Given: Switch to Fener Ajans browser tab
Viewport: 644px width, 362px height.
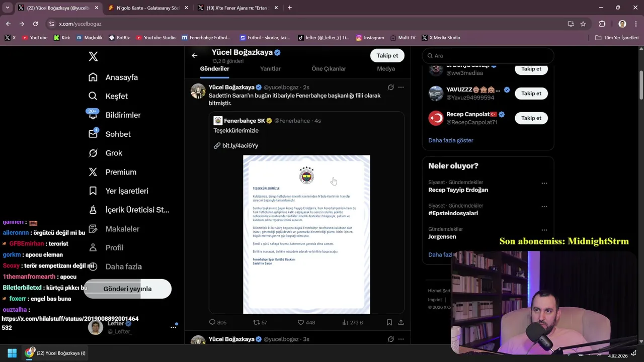Looking at the screenshot, I should 237,8.
